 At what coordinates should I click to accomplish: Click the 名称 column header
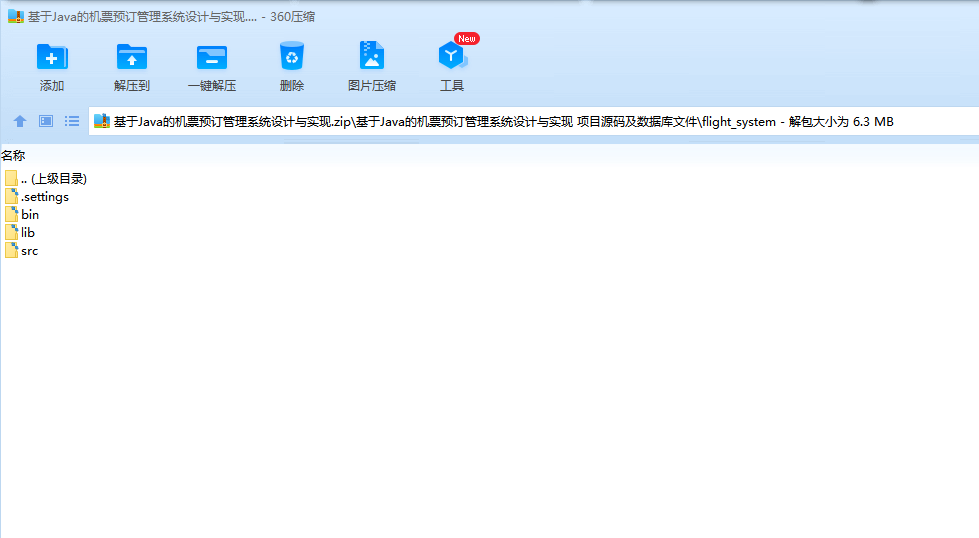[13, 155]
